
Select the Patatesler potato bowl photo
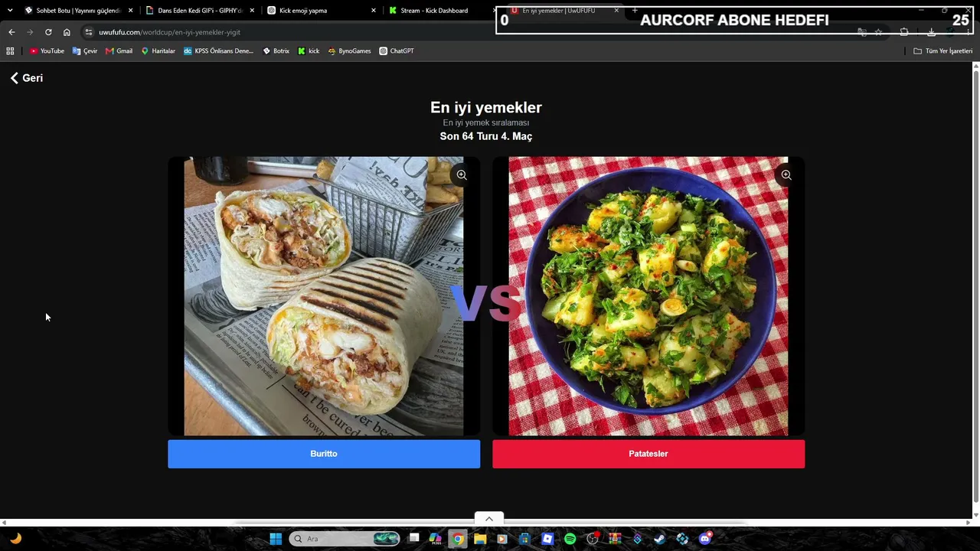click(x=648, y=296)
